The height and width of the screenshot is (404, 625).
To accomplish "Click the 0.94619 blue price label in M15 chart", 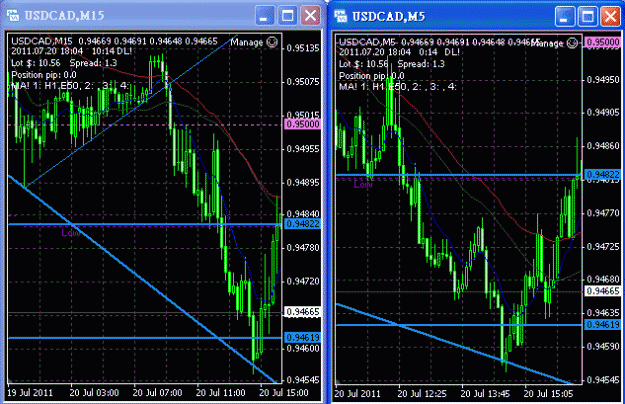I will coord(303,337).
